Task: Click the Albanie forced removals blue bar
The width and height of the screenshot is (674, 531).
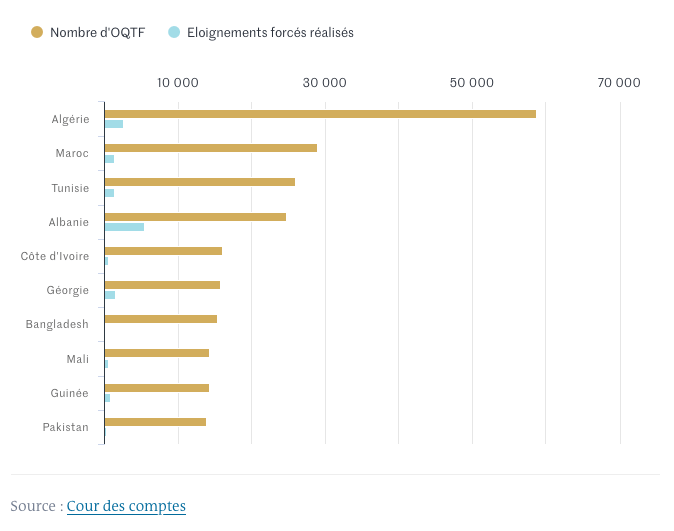Action: [124, 227]
